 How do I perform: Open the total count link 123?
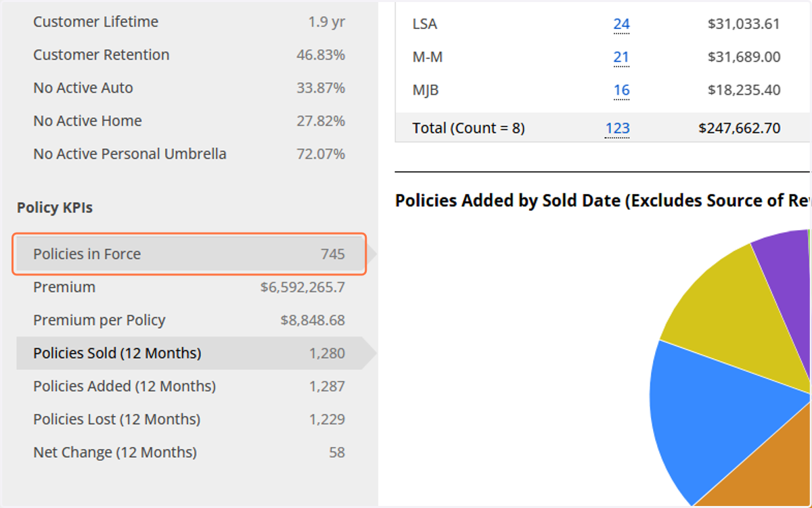(617, 128)
